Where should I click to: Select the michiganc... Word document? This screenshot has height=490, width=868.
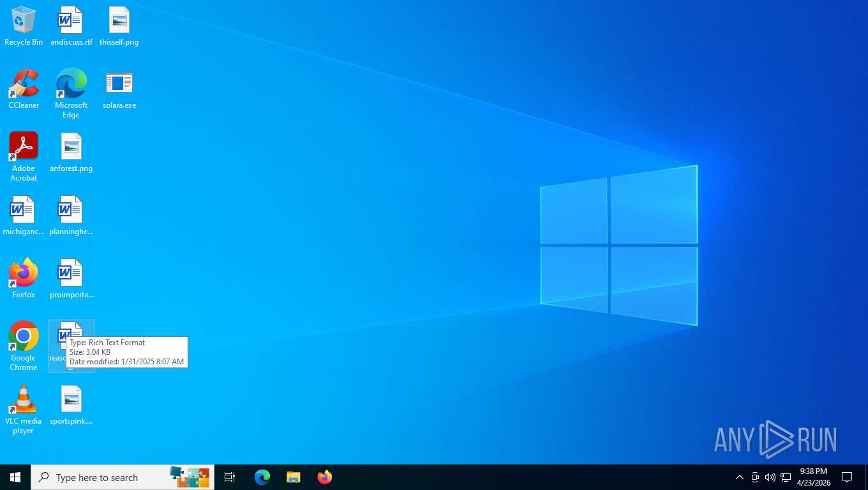24,216
